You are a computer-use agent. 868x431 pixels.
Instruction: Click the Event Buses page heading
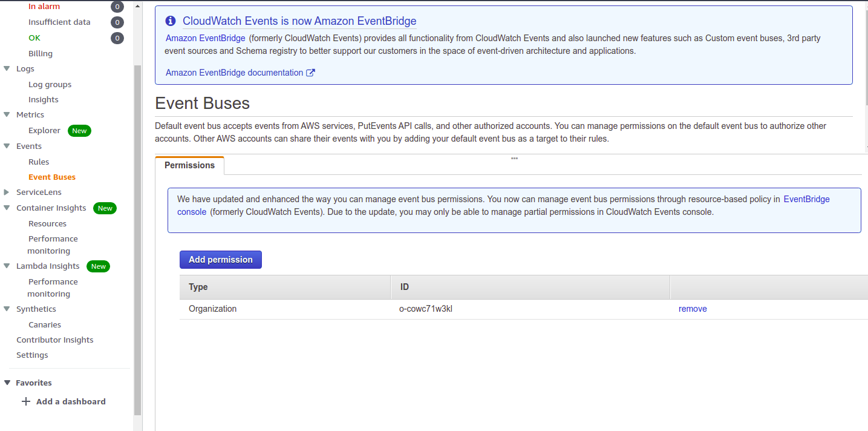click(203, 104)
